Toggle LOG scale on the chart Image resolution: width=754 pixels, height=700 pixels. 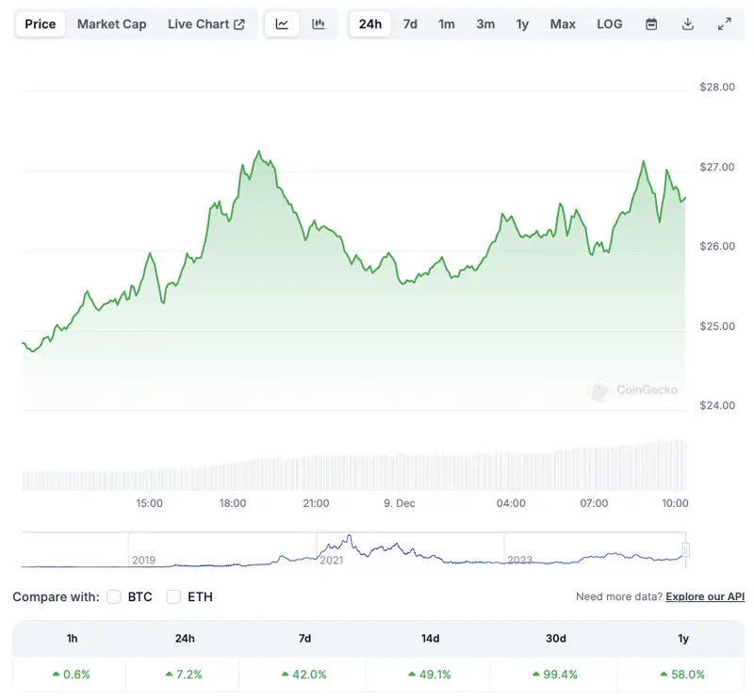[609, 24]
